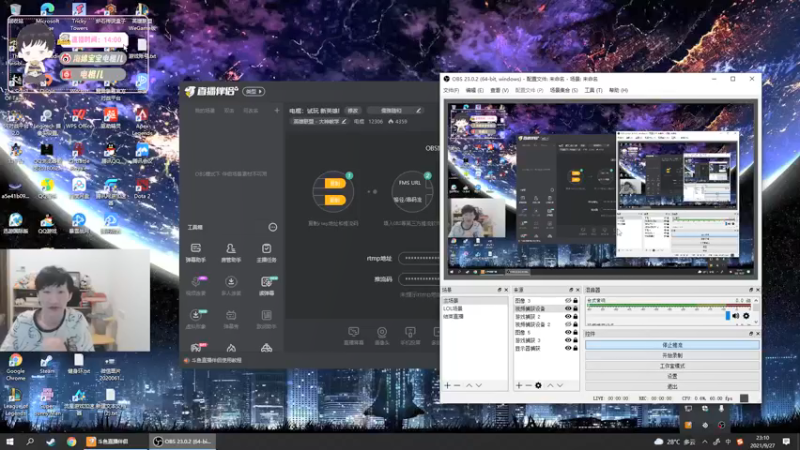Add a new scene in OBS scenes panel

(447, 386)
